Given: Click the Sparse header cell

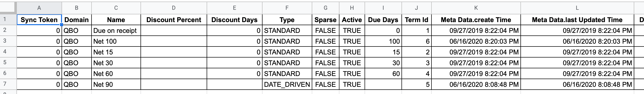Looking at the screenshot, I should pos(326,20).
